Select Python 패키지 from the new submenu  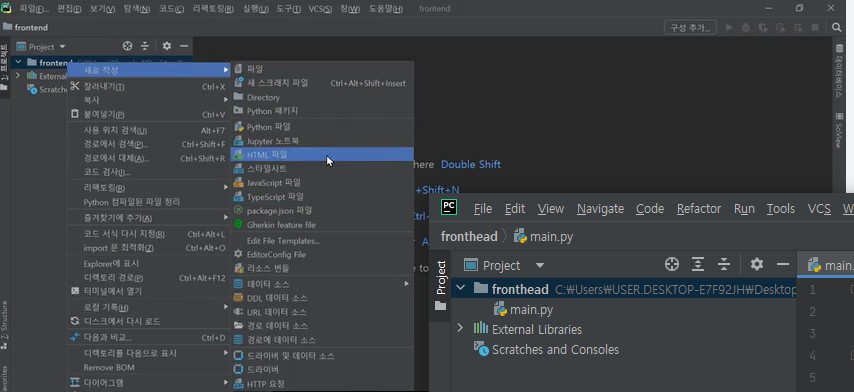(322, 111)
